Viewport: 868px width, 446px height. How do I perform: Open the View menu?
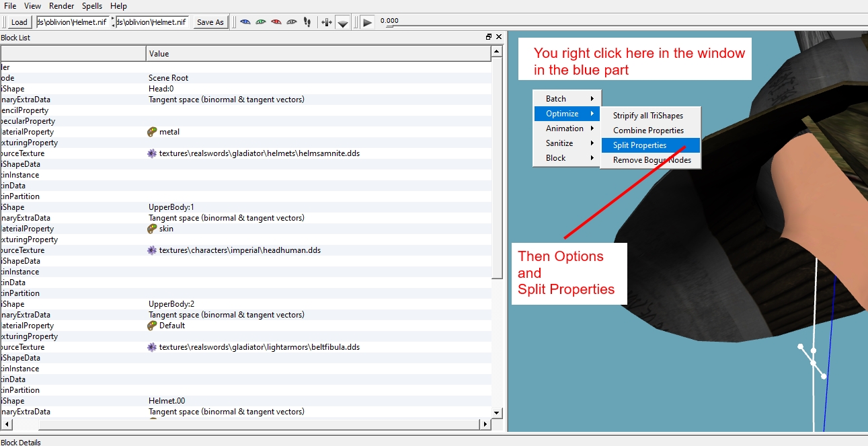coord(32,6)
